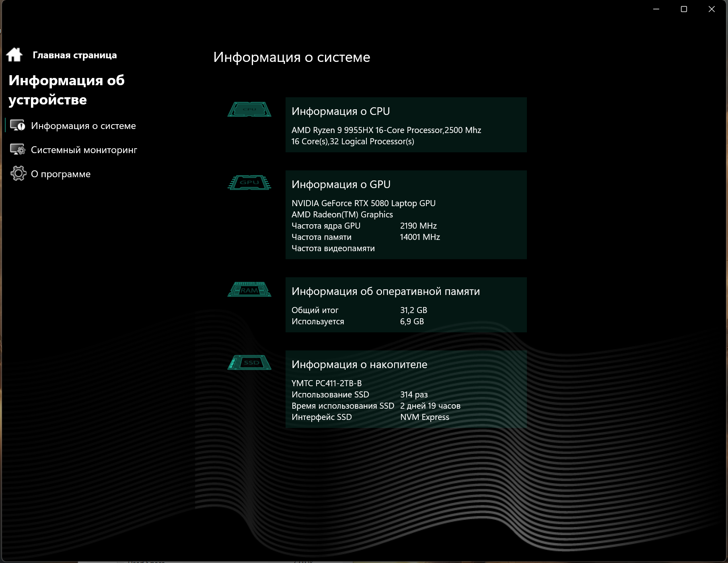728x563 pixels.
Task: Click Информация о накопителе heading
Action: click(x=360, y=364)
